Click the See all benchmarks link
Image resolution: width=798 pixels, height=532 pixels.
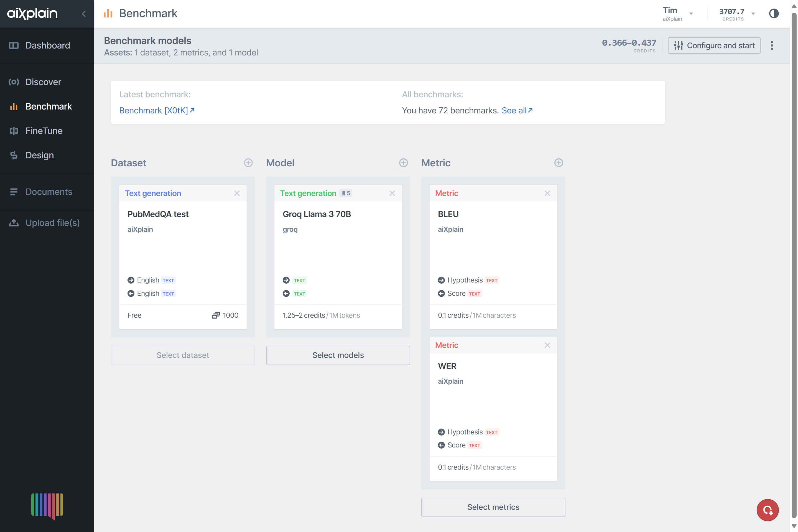[x=517, y=110]
